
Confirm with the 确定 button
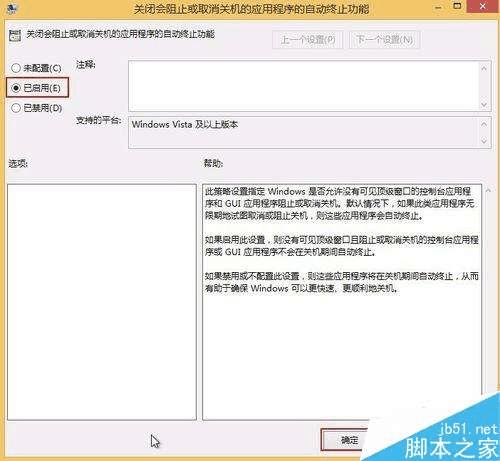coord(349,440)
